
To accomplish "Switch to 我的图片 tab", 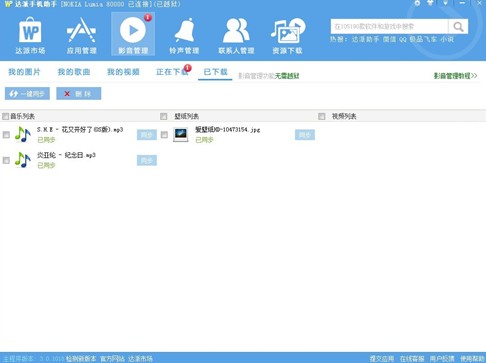I will pyautogui.click(x=24, y=72).
